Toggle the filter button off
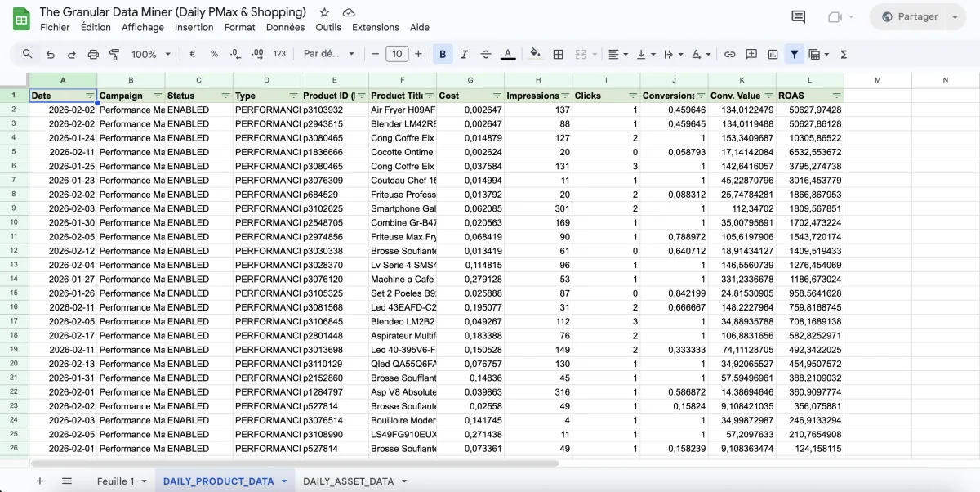 click(x=794, y=55)
